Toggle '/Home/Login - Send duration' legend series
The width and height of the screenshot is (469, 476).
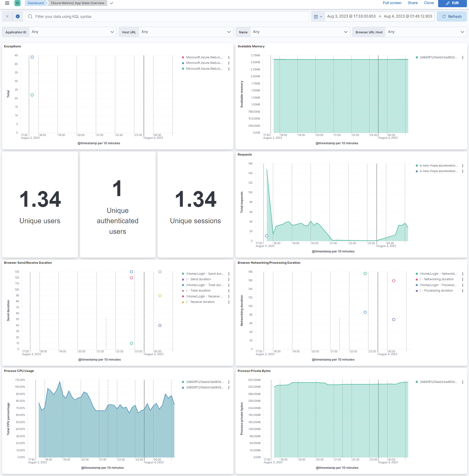click(205, 274)
